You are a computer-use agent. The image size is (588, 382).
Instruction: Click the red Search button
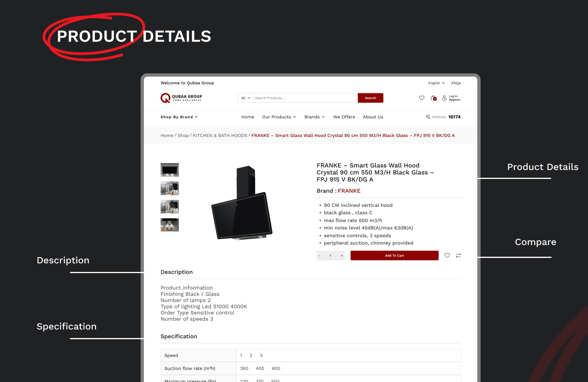371,98
